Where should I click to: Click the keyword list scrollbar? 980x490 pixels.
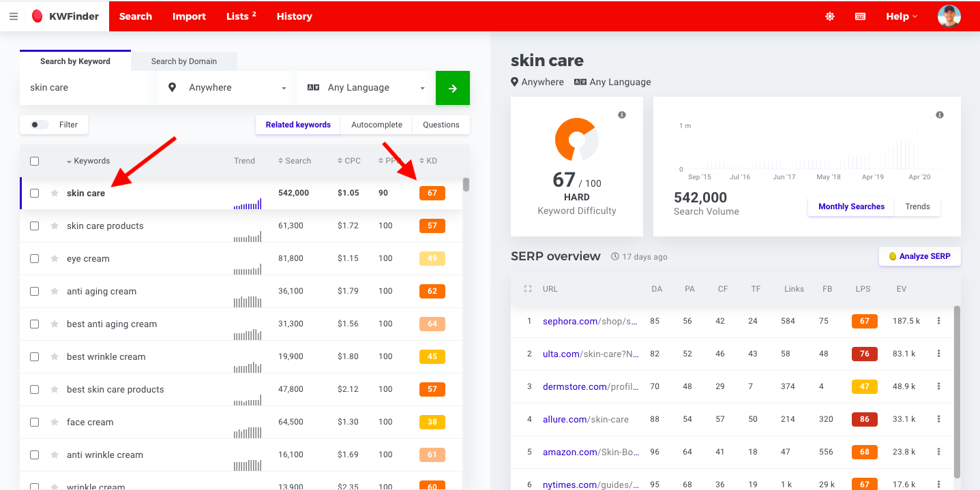(466, 184)
